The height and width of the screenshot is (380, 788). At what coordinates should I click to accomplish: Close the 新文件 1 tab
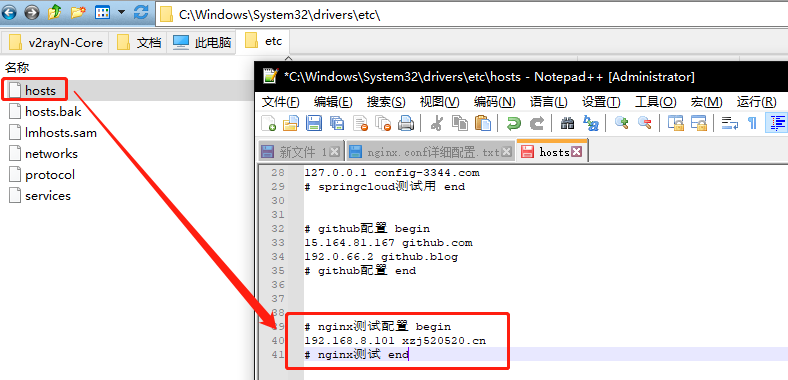pyautogui.click(x=335, y=152)
